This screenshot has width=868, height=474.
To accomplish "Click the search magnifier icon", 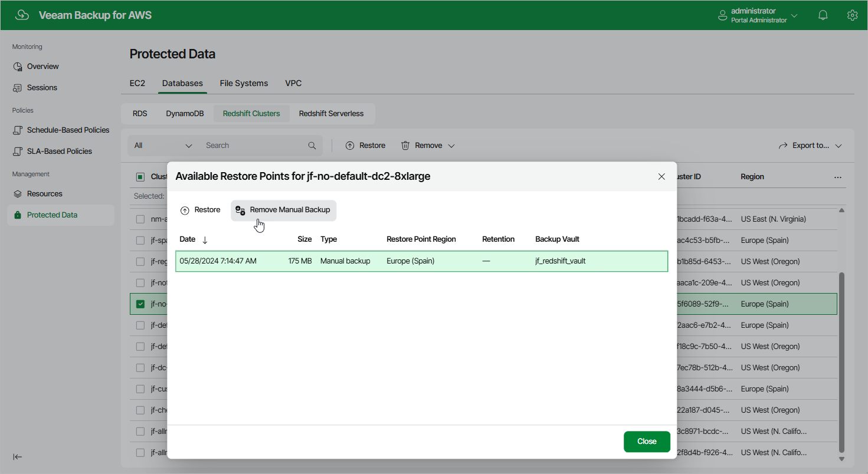I will [312, 146].
